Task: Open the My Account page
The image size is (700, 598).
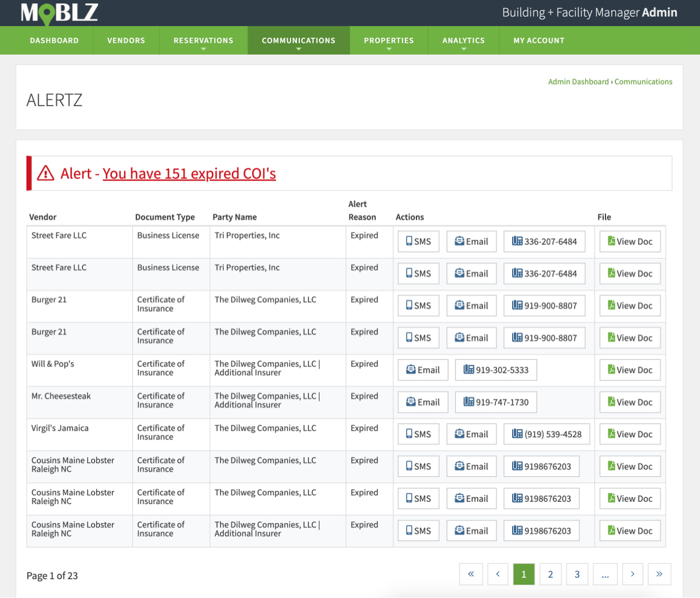Action: (x=539, y=41)
